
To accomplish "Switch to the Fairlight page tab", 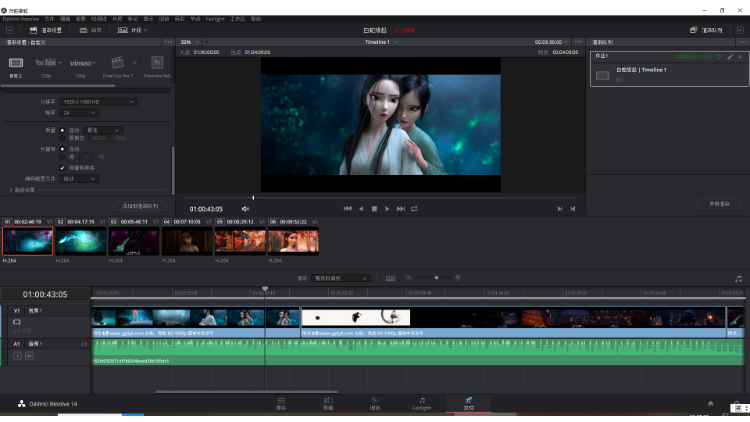I will pos(422,403).
